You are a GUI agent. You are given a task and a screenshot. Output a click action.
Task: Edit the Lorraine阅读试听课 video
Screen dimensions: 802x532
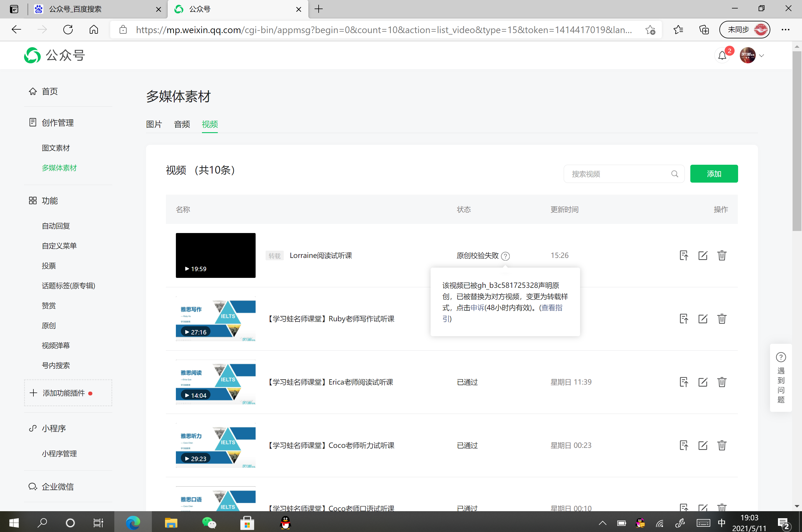click(x=703, y=256)
